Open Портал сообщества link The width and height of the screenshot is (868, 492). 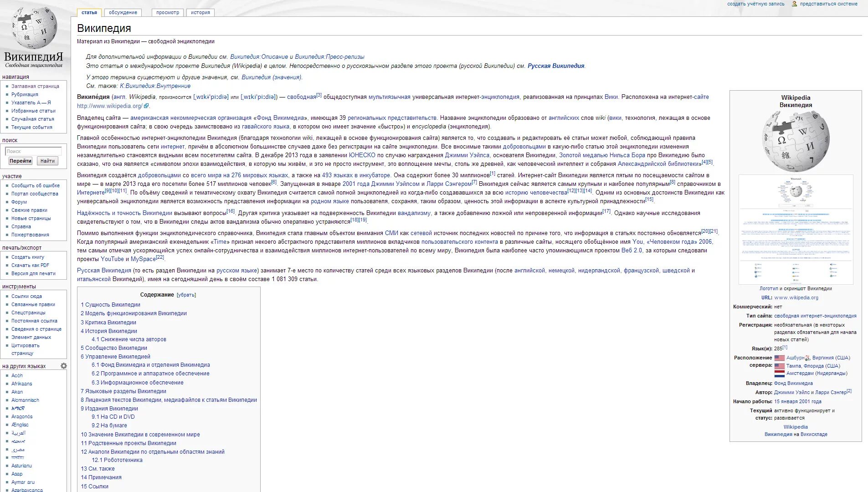coord(35,194)
